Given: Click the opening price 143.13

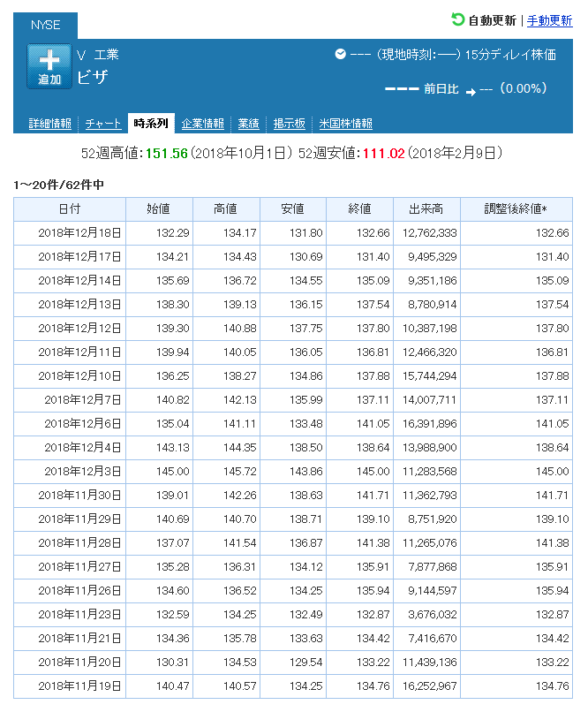Looking at the screenshot, I should (x=173, y=448).
